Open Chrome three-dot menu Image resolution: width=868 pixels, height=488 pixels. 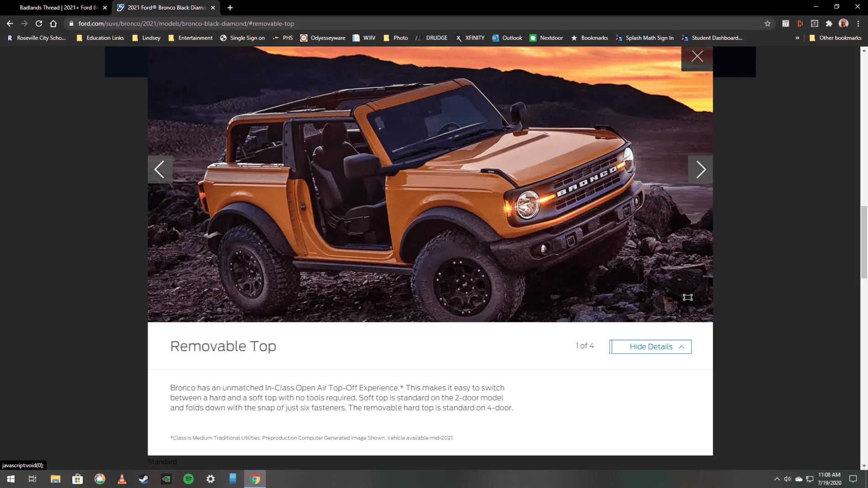(x=858, y=23)
